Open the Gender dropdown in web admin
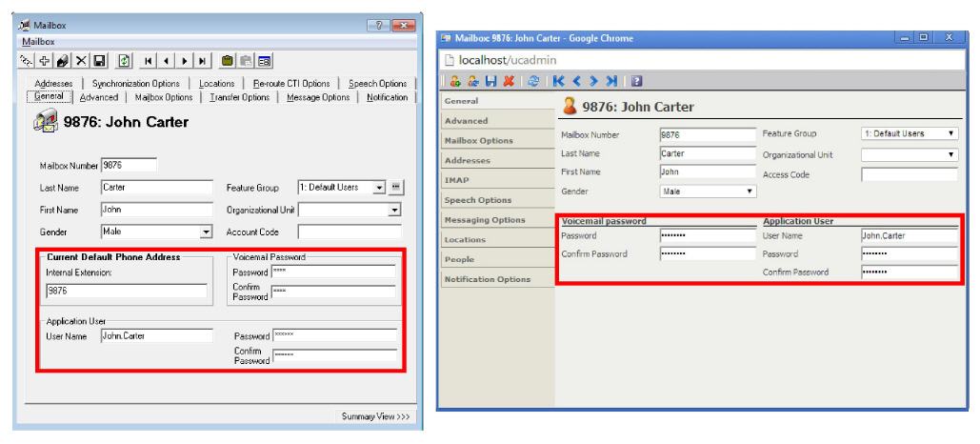Image resolution: width=980 pixels, height=444 pixels. (750, 192)
